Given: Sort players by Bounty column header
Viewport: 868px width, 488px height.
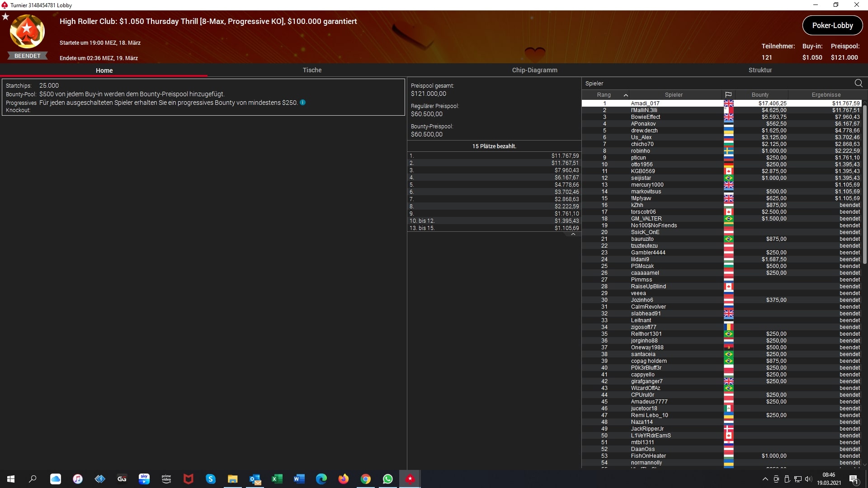Looking at the screenshot, I should tap(760, 95).
